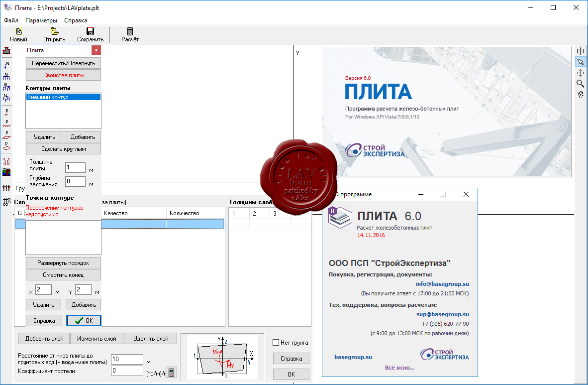Screen dimensions: 588x385
Task: Select the reinforcement bars icon
Action: (x=6, y=187)
